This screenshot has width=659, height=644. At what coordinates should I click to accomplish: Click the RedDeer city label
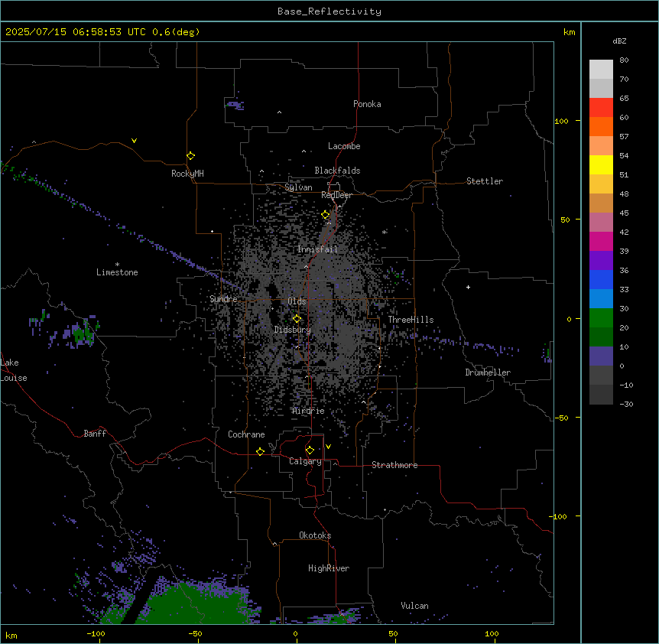pos(336,195)
